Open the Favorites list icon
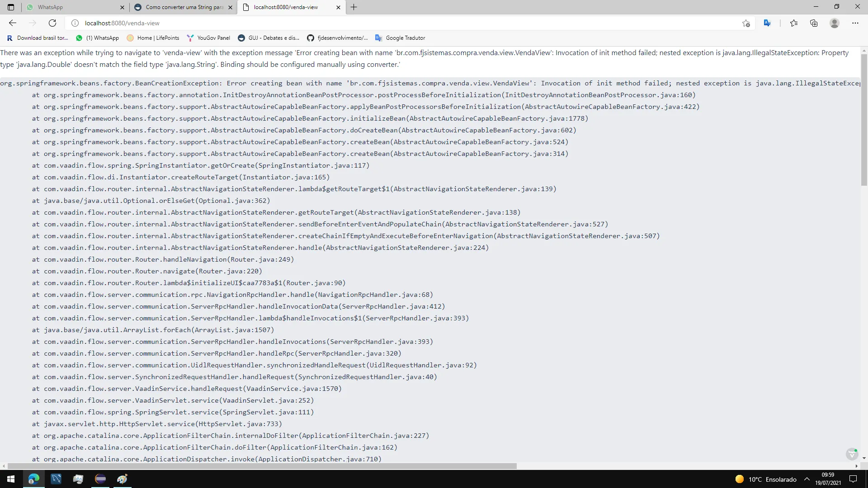868x488 pixels. coord(793,23)
